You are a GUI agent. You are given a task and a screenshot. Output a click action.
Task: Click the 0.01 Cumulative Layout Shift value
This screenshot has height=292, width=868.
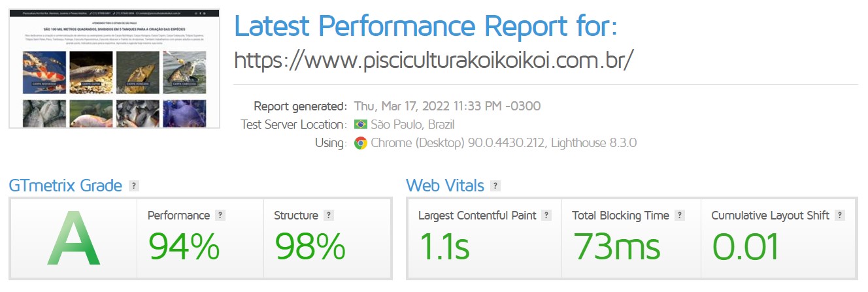pyautogui.click(x=746, y=247)
